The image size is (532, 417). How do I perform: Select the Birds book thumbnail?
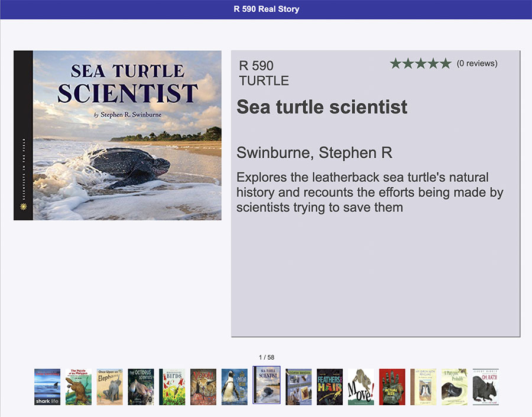tap(172, 387)
